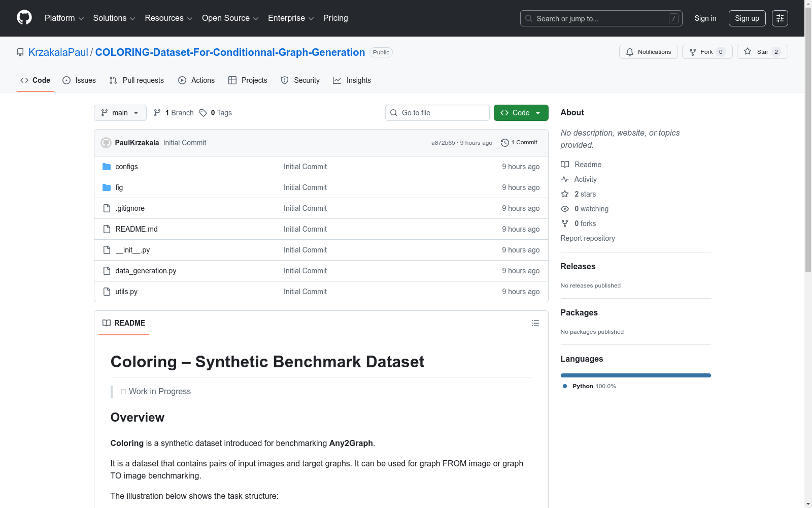
Task: Open the Releases heading link
Action: [578, 266]
